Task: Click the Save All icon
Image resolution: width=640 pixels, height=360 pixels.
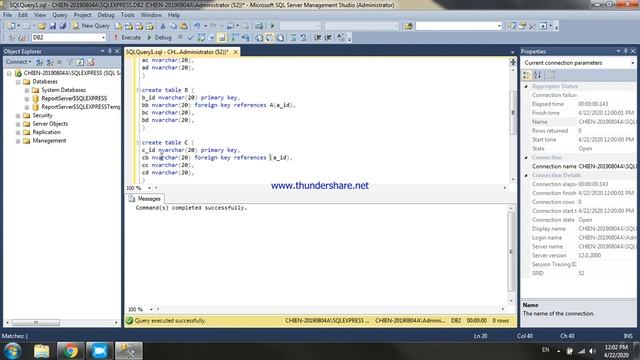Action: (62, 26)
